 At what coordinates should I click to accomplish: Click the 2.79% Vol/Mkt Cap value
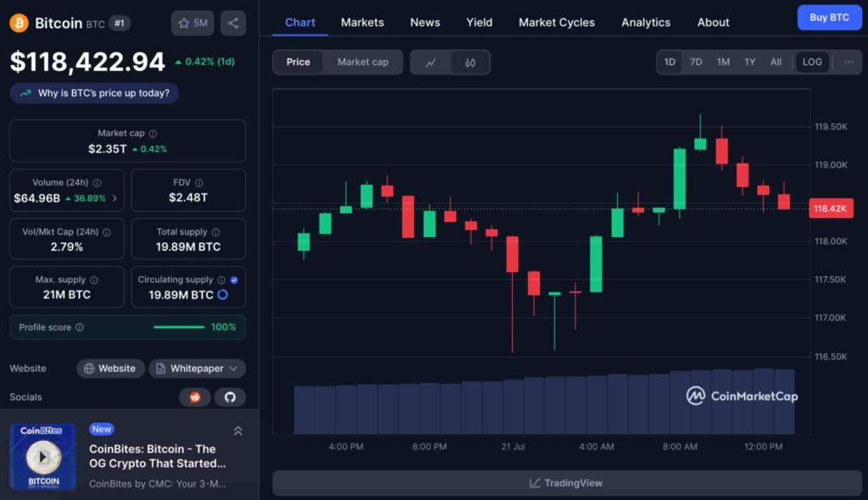tap(66, 247)
